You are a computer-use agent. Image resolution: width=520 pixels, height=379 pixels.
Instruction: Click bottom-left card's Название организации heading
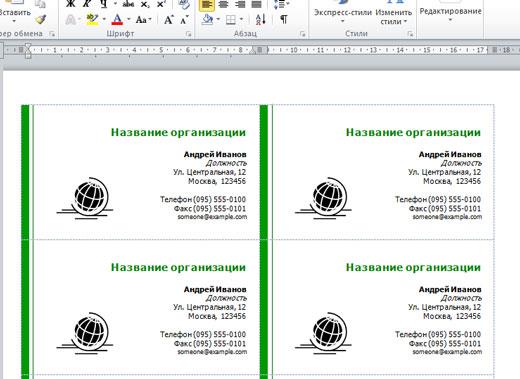pyautogui.click(x=178, y=267)
